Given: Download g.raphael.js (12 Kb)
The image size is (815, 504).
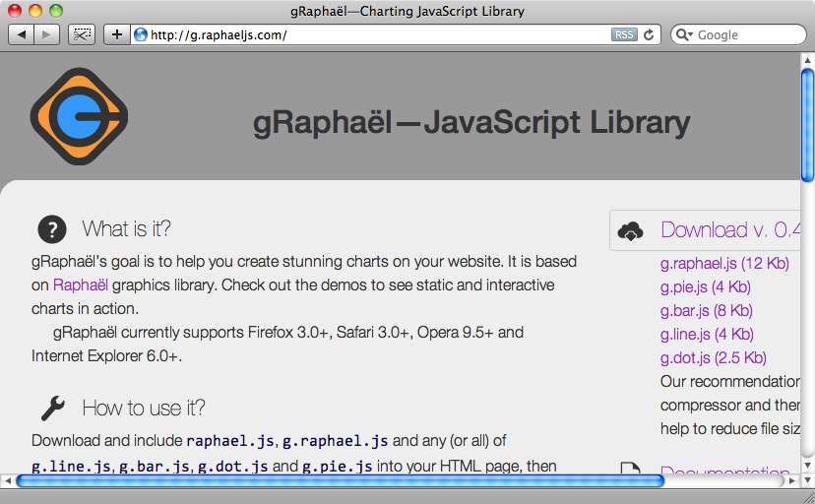Looking at the screenshot, I should pyautogui.click(x=724, y=264).
